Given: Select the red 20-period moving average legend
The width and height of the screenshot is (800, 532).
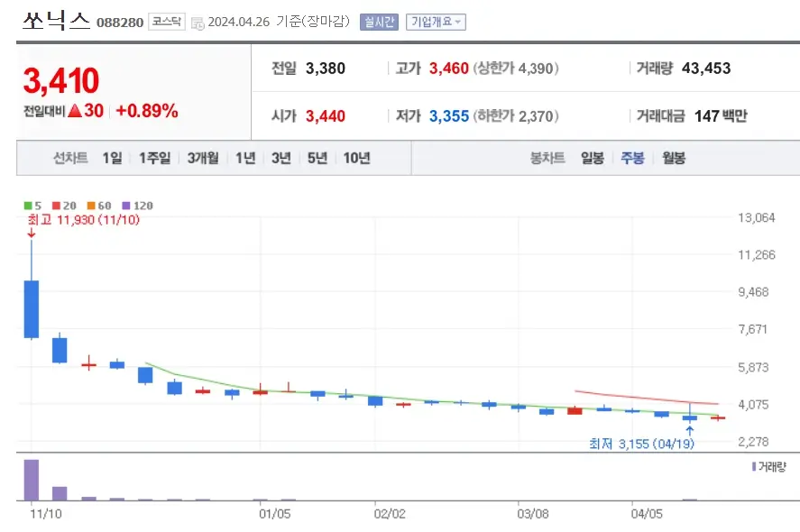Looking at the screenshot, I should click(58, 205).
